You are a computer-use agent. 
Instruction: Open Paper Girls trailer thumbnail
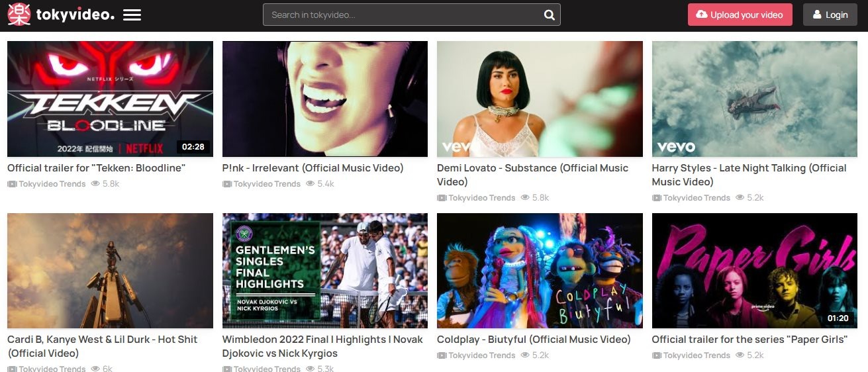point(755,271)
